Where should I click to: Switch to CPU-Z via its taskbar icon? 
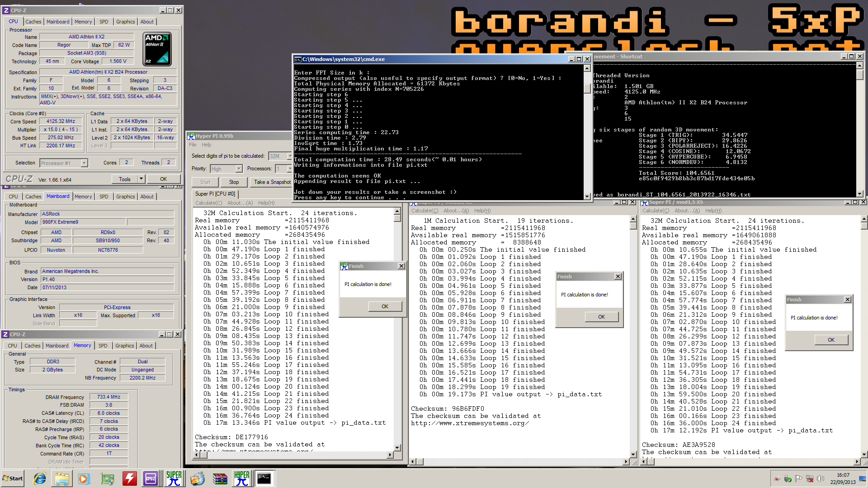[x=151, y=478]
